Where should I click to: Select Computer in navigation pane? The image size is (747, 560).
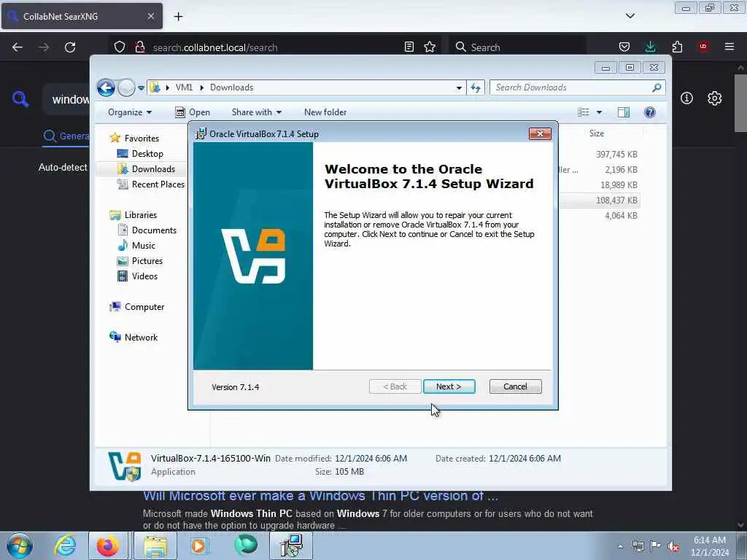point(144,307)
